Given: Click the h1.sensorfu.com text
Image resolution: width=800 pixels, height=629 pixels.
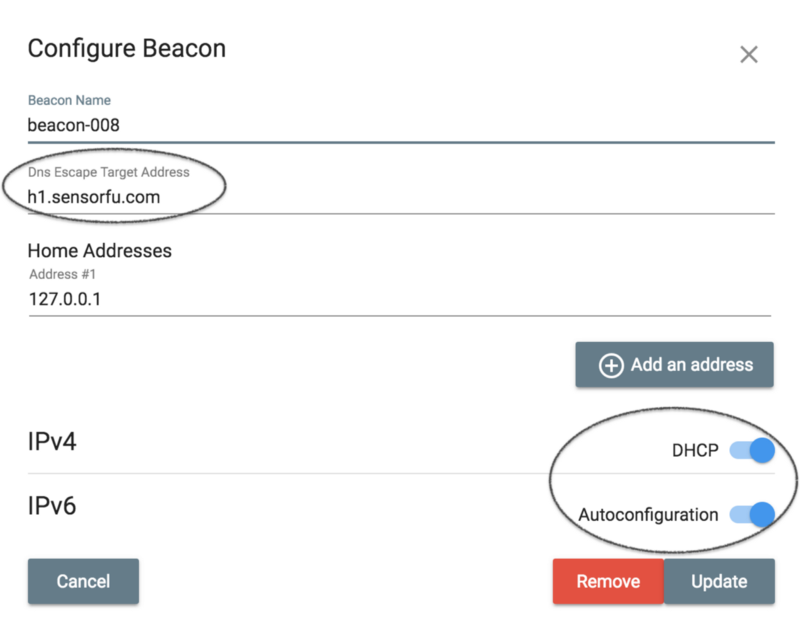Looking at the screenshot, I should [x=94, y=197].
